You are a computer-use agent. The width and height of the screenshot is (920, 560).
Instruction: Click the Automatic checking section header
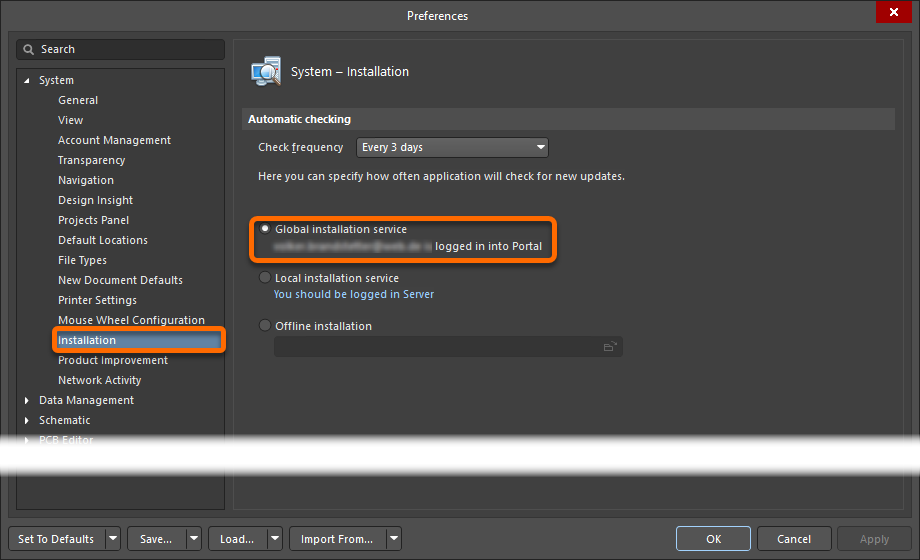coord(568,119)
